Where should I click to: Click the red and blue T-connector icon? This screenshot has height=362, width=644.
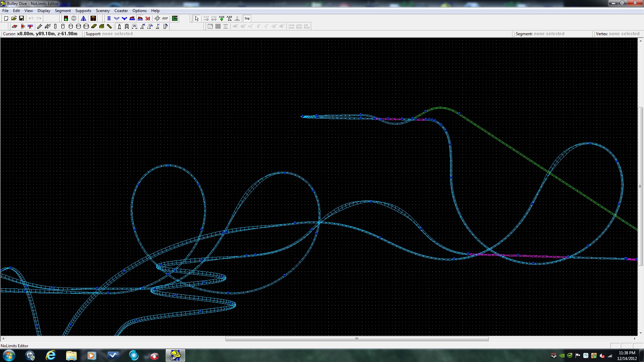31,26
